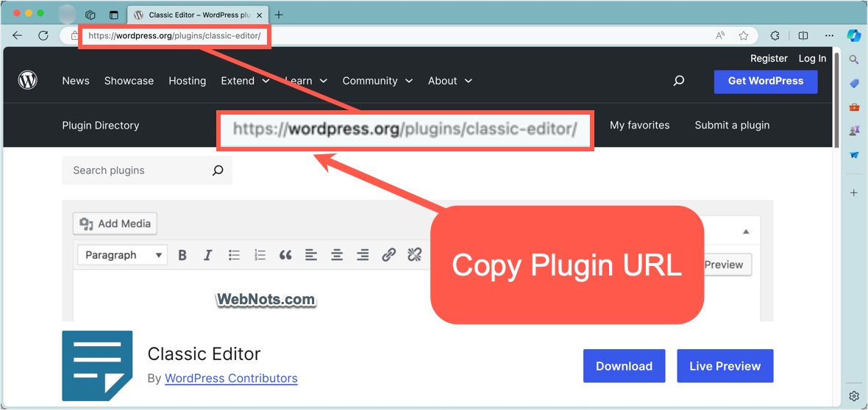Open the Showcase menu item

pos(129,81)
